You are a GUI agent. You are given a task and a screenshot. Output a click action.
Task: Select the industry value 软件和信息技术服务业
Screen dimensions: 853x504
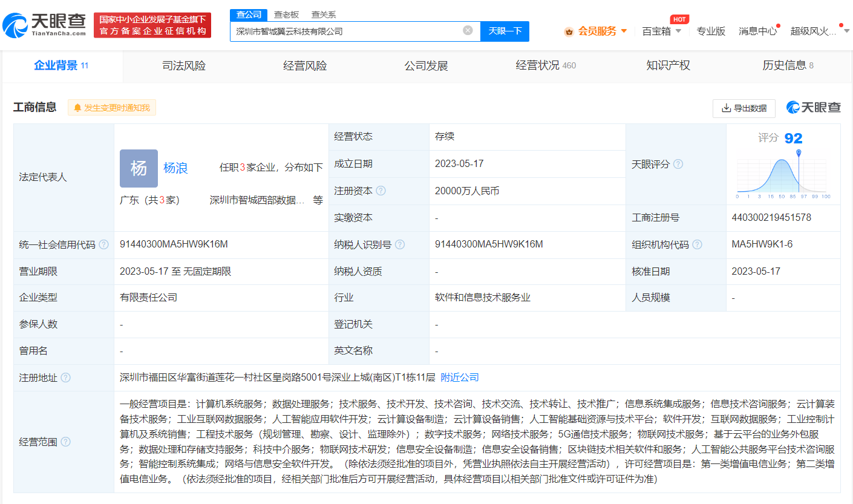coord(483,298)
